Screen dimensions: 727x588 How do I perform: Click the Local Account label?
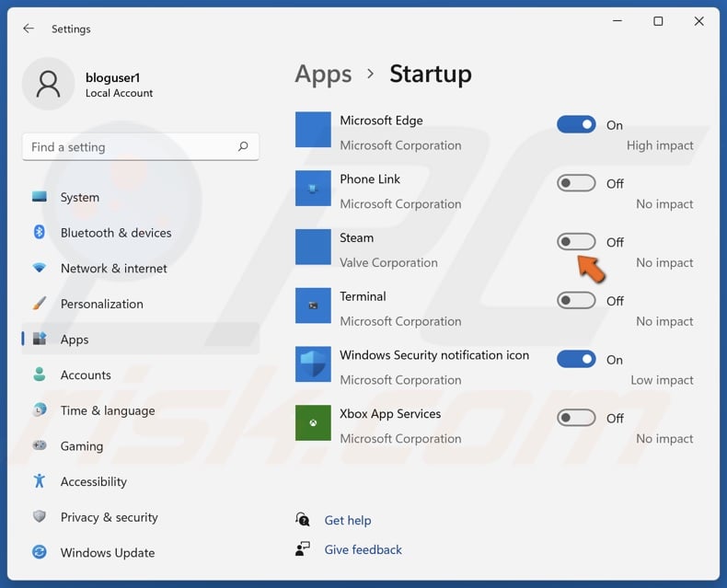[x=119, y=93]
